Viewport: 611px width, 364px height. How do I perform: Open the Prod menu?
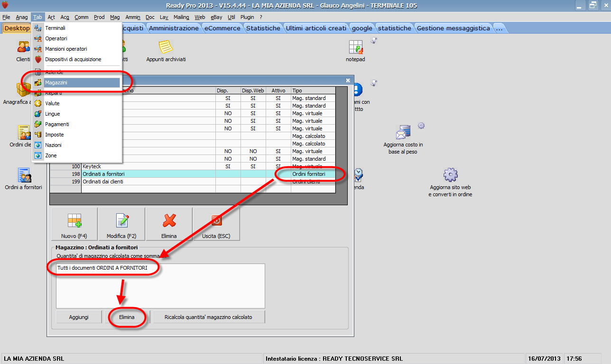[99, 17]
